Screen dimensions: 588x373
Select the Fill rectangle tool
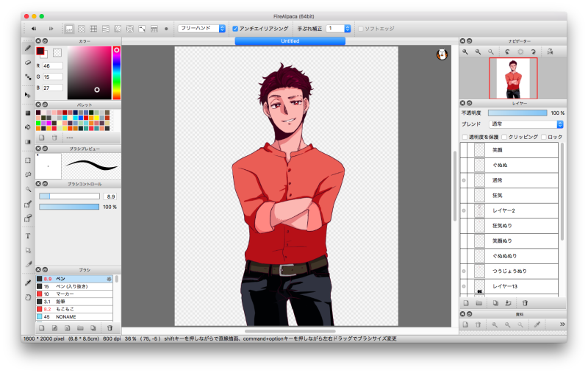(x=28, y=113)
